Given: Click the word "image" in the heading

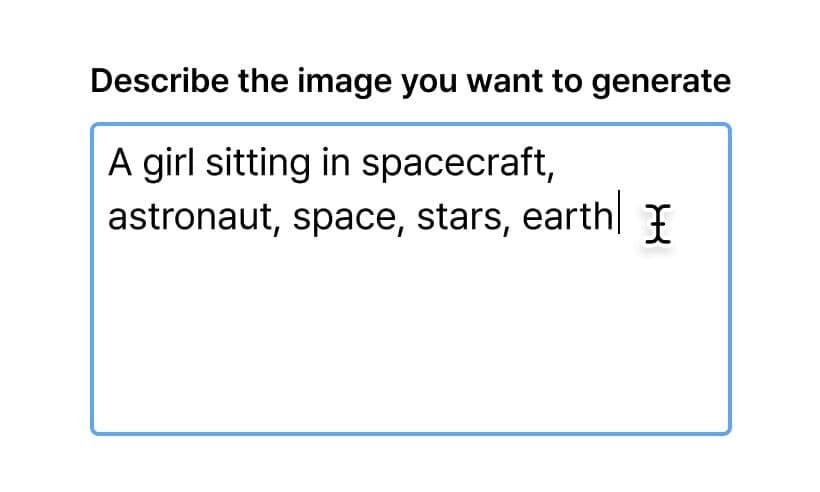Looking at the screenshot, I should pyautogui.click(x=272, y=83).
